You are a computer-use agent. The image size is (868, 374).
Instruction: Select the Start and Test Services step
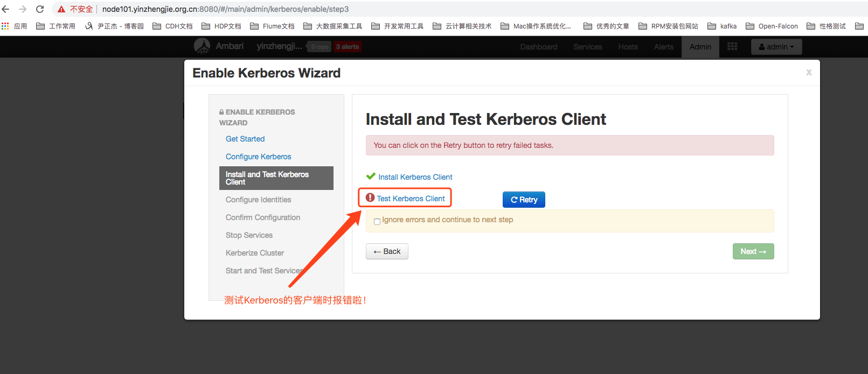coord(265,271)
